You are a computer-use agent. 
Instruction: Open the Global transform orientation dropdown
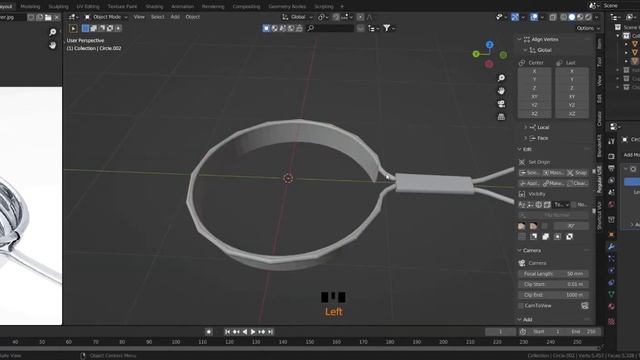click(298, 17)
